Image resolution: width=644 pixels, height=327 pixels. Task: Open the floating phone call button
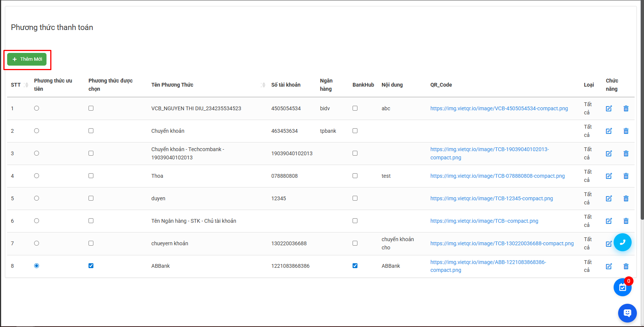(x=622, y=242)
